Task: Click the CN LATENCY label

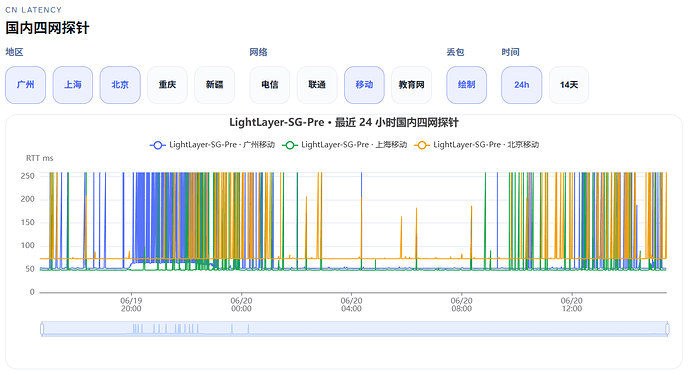Action: pos(33,10)
